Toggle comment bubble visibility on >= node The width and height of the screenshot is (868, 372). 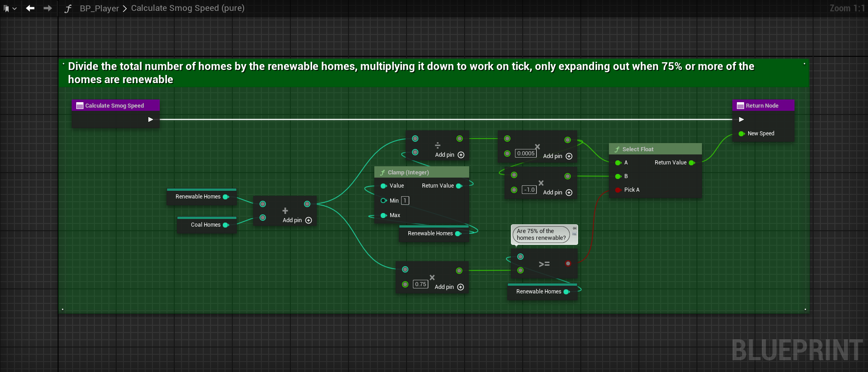pyautogui.click(x=574, y=234)
